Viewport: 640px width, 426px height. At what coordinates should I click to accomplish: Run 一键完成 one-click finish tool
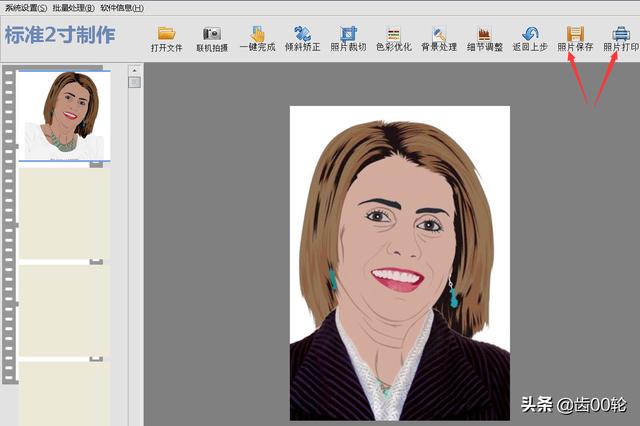(257, 34)
